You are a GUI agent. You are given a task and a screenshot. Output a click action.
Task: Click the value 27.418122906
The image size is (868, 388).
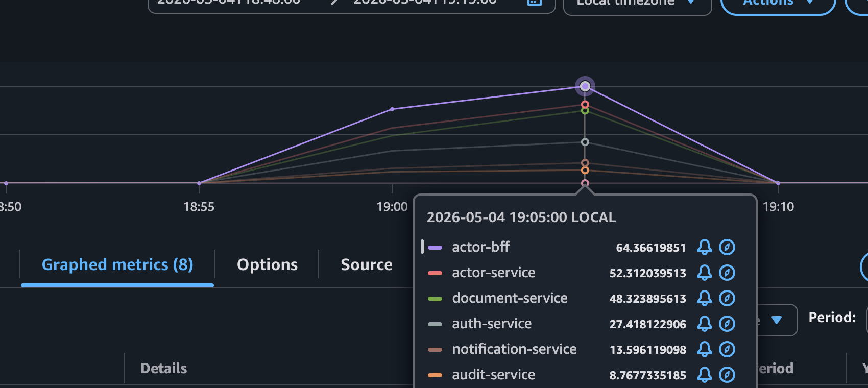[647, 324]
